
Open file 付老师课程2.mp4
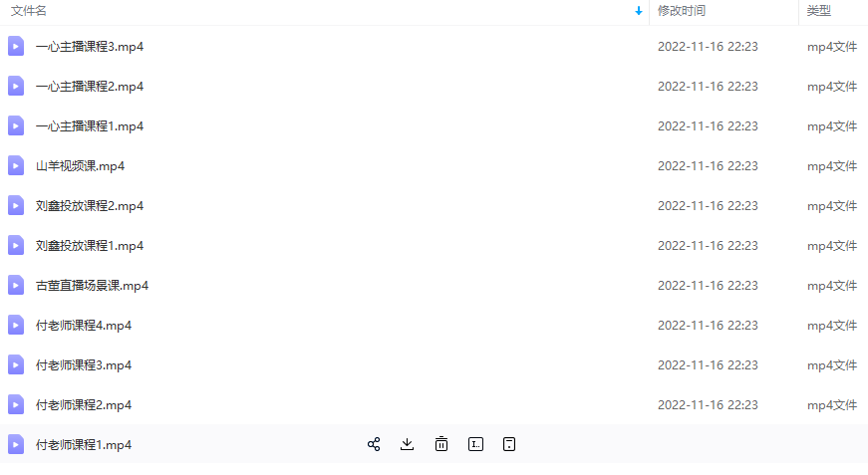(x=84, y=405)
